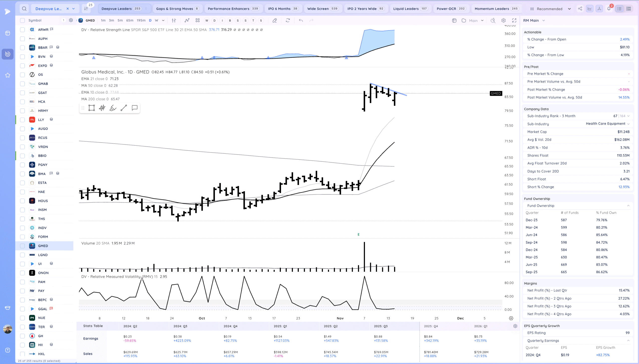Click the rectangle drawing tool in floating toolbar
This screenshot has height=364, width=639.
(92, 108)
